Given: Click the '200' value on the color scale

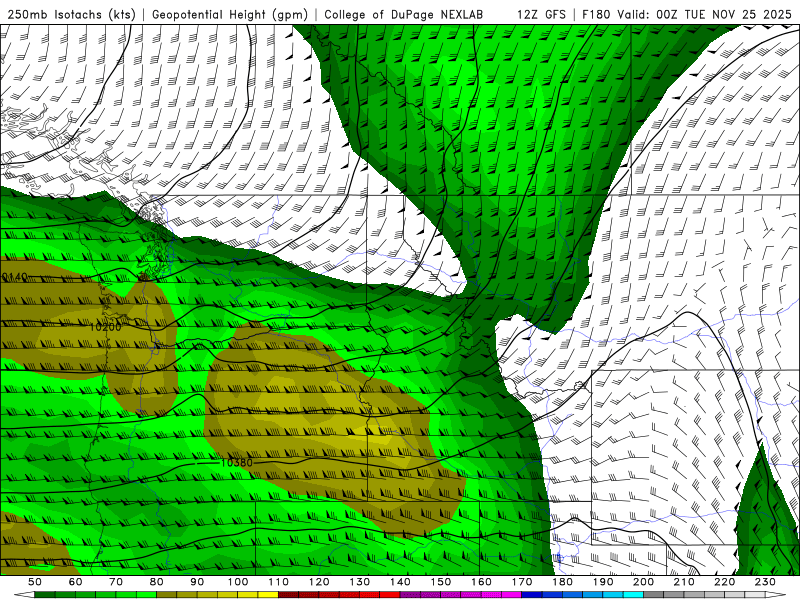Looking at the screenshot, I should pyautogui.click(x=643, y=582).
